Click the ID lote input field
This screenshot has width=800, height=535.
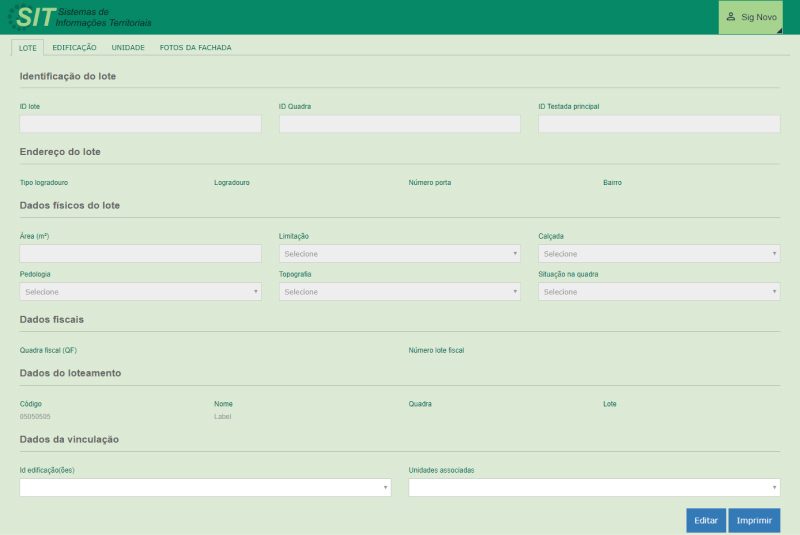[140, 124]
